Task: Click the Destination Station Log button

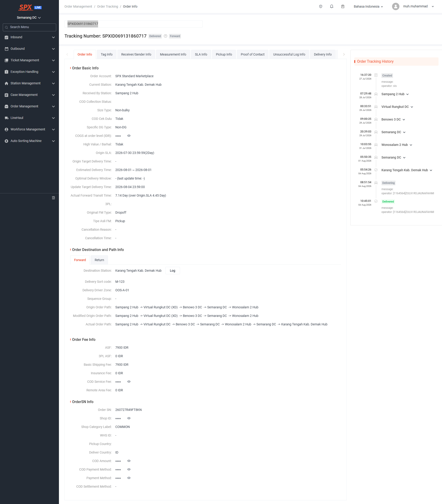Action: tap(172, 271)
